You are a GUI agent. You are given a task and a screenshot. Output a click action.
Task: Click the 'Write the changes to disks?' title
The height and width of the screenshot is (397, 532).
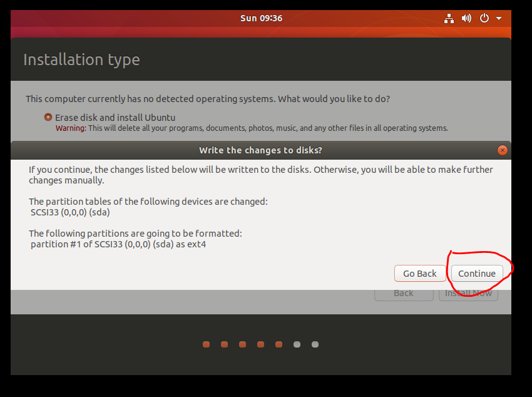click(x=260, y=150)
